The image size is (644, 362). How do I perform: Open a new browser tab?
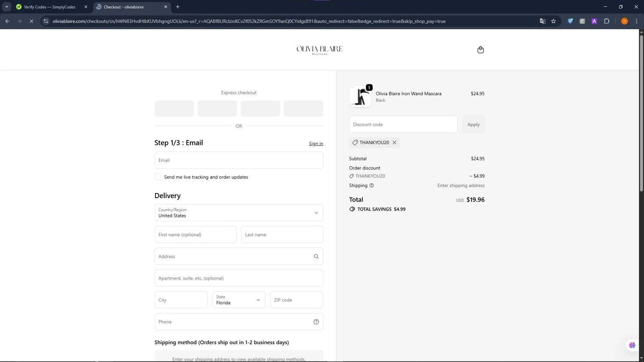(x=178, y=7)
